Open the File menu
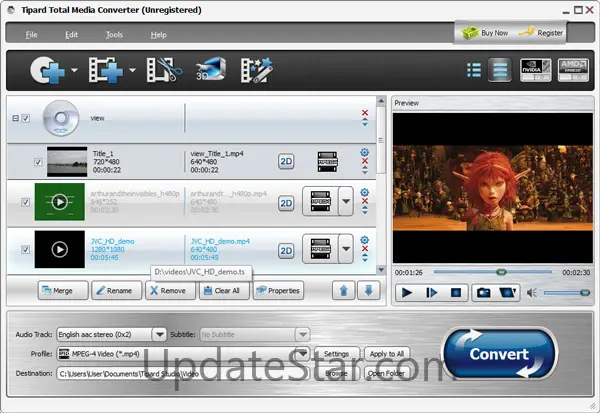The height and width of the screenshot is (413, 600). (x=31, y=35)
